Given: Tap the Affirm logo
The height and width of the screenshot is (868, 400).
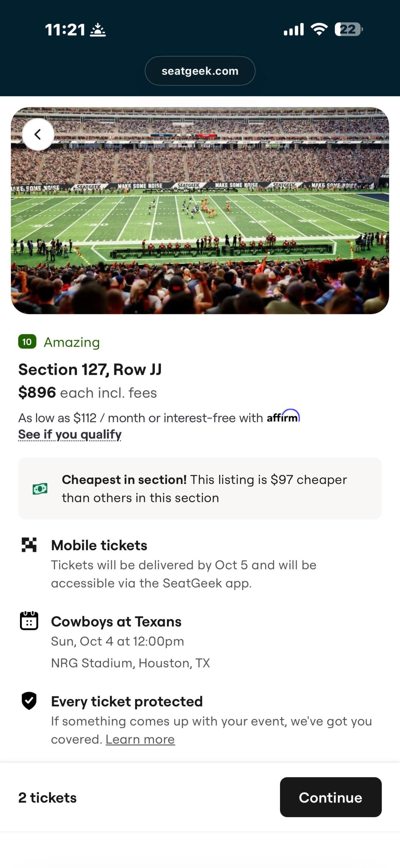Looking at the screenshot, I should 283,416.
